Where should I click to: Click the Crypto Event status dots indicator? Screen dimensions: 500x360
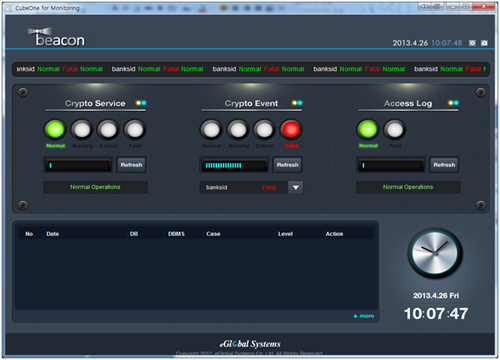point(297,103)
